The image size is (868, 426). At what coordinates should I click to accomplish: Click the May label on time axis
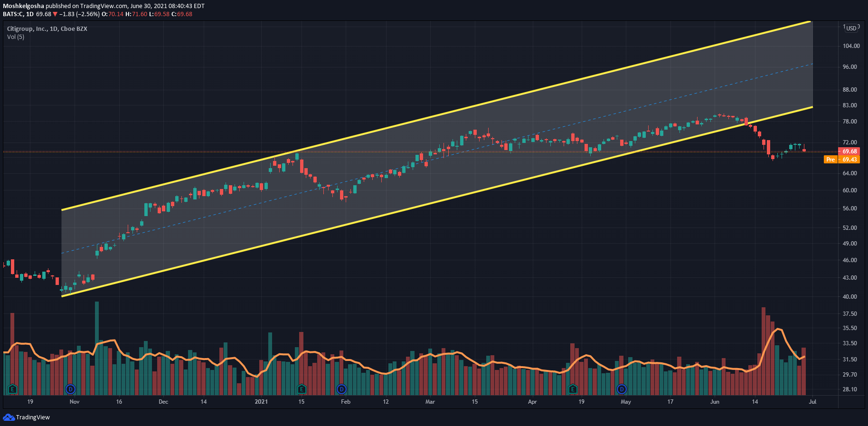point(626,402)
